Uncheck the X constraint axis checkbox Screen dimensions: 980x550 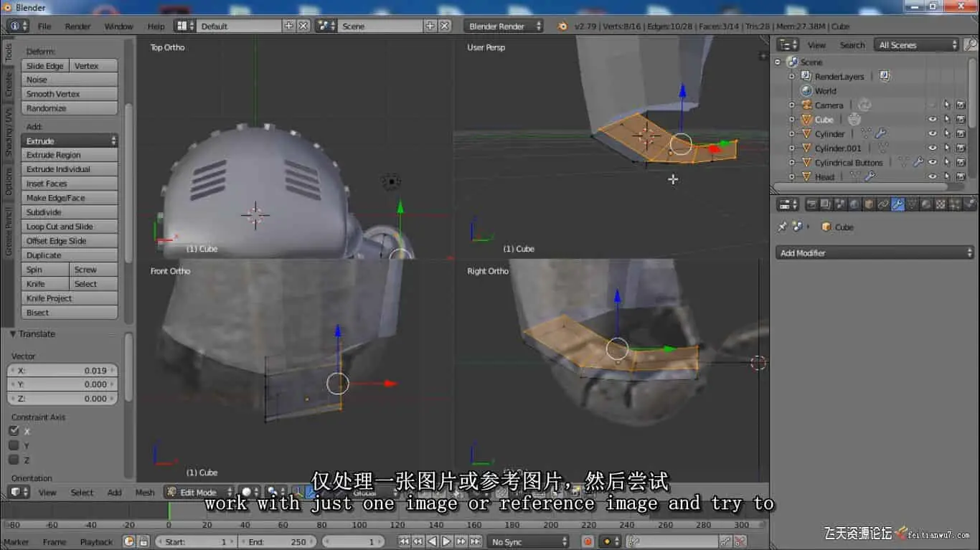click(14, 431)
